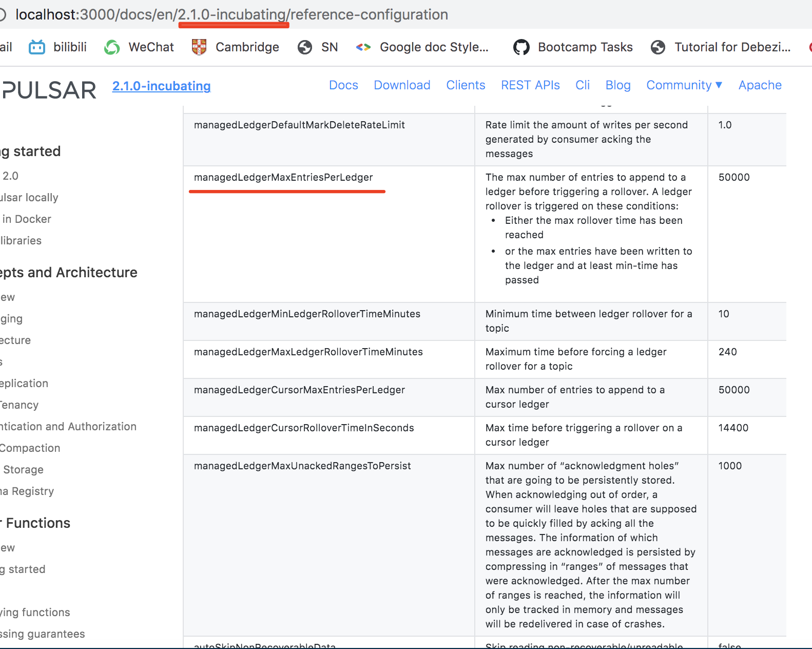Open the Download navigation item
This screenshot has width=812, height=649.
[x=402, y=85]
